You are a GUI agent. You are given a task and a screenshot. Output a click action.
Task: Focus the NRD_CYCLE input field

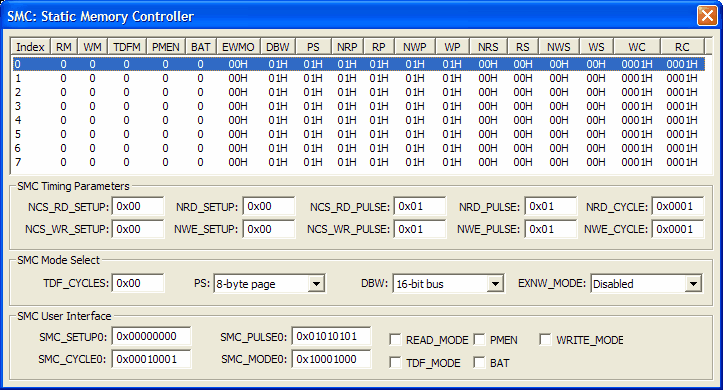pos(678,206)
